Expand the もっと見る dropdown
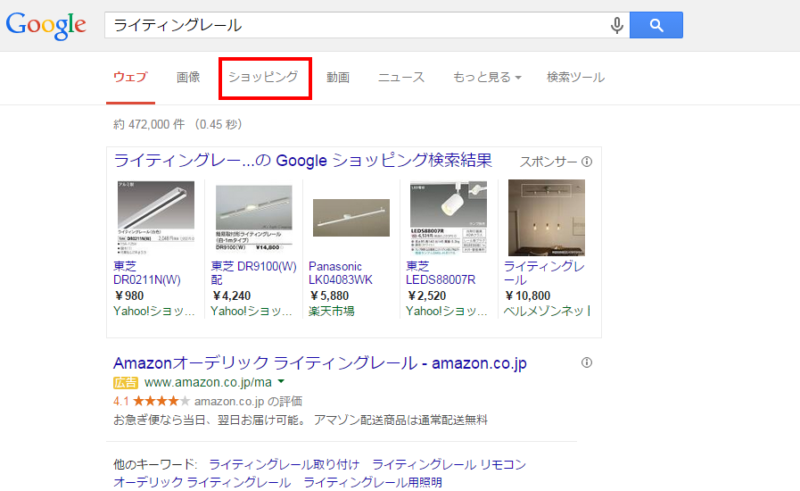The height and width of the screenshot is (491, 800). (487, 78)
